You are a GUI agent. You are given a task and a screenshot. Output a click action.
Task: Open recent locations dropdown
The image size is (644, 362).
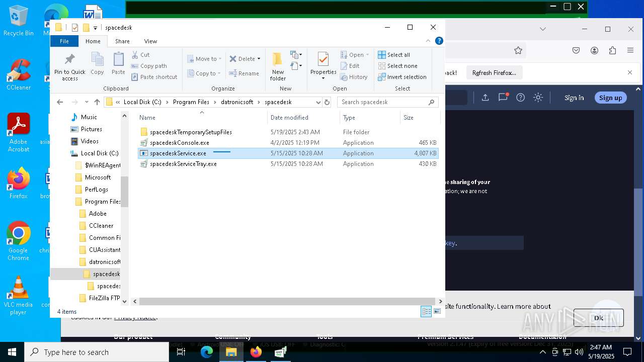pyautogui.click(x=87, y=102)
